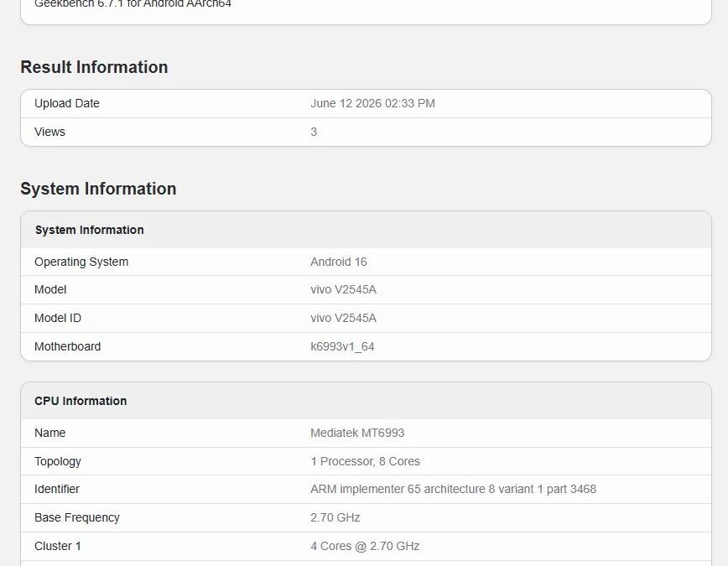Click the 'Motherboard' label
The image size is (728, 566).
coord(67,346)
